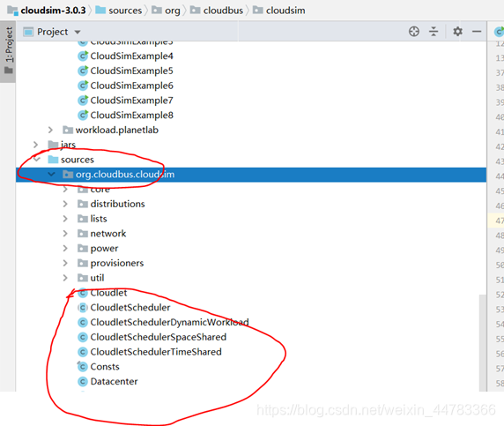Click distributions package folder icon
504x426 pixels.
pos(83,204)
